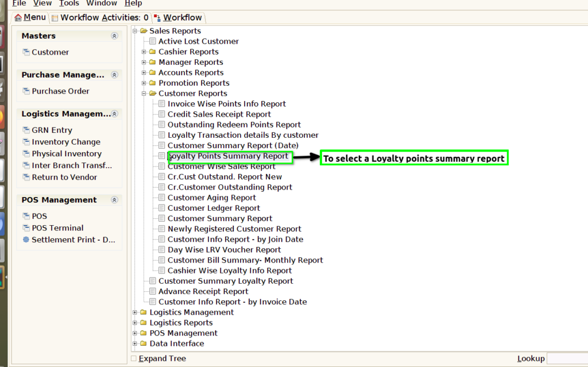The width and height of the screenshot is (588, 367).
Task: Click the Customer Aging Report document icon
Action: [161, 198]
